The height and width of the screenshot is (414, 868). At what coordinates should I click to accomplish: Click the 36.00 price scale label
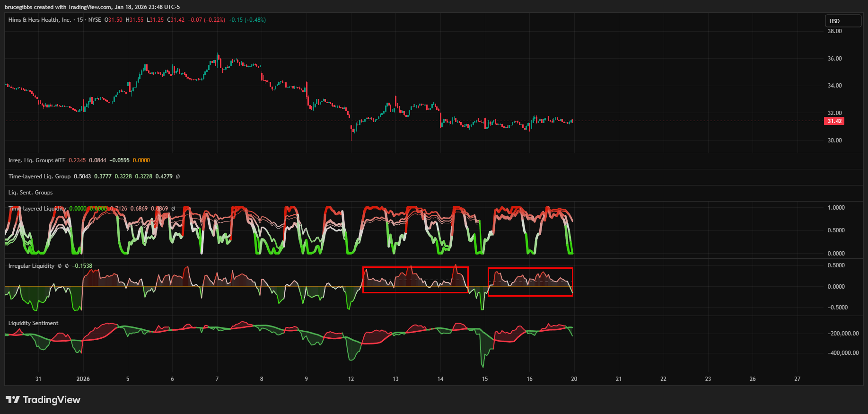click(x=834, y=59)
